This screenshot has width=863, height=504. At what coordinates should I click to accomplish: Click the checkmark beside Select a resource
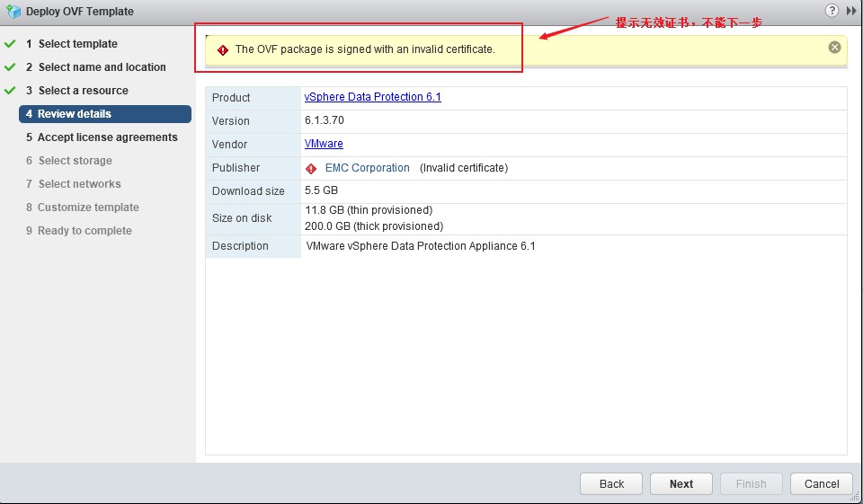click(x=10, y=90)
